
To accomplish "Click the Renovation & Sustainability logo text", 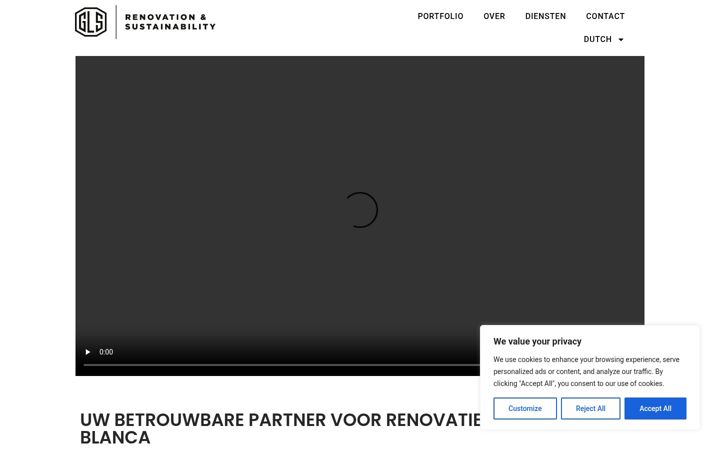I will (x=170, y=22).
